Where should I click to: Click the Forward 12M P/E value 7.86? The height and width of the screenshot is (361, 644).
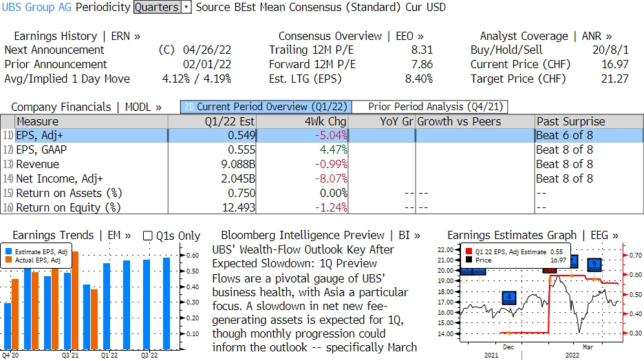[x=422, y=65]
